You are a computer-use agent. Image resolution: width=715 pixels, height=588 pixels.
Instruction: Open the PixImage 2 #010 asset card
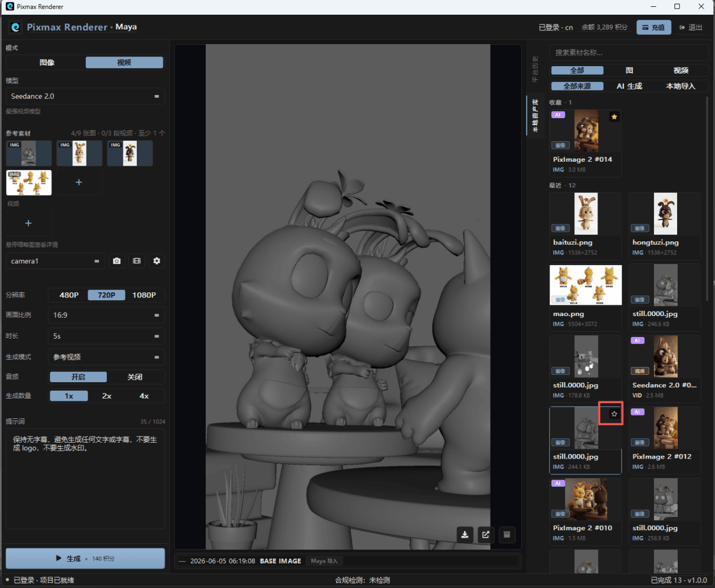(586, 511)
